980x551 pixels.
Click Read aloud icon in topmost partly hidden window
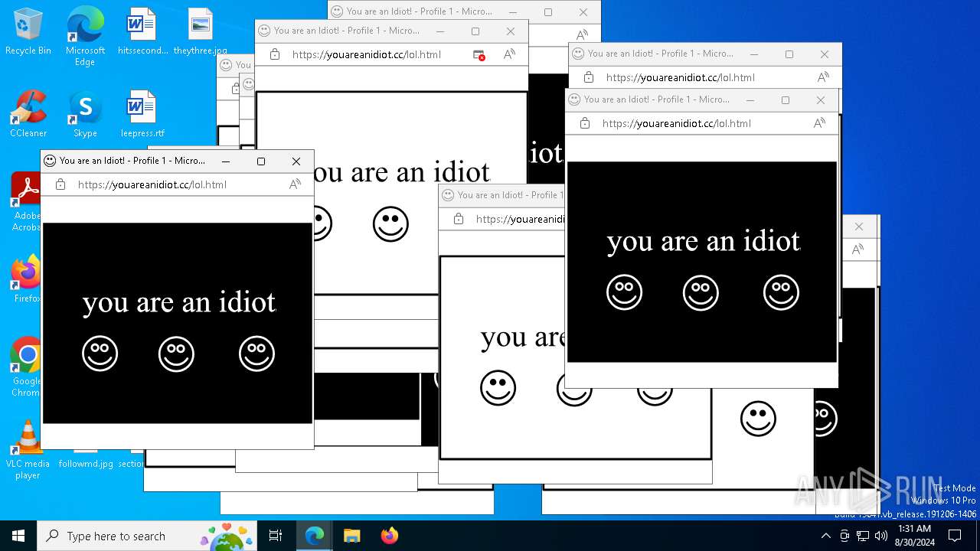(x=582, y=34)
